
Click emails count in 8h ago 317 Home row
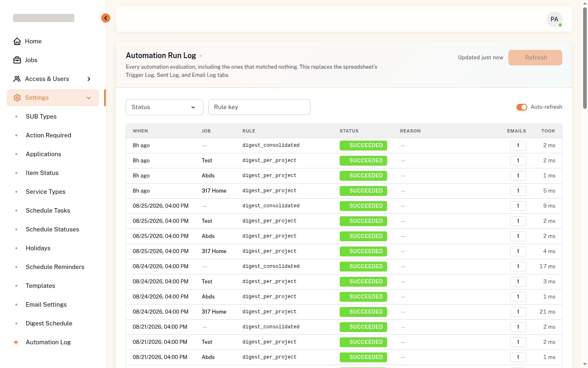pos(518,191)
